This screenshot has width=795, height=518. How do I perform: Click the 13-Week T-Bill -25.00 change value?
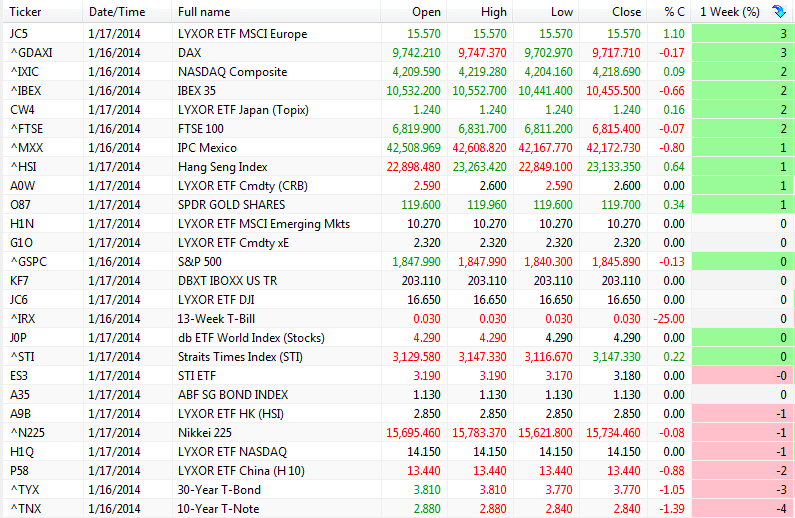[x=669, y=319]
